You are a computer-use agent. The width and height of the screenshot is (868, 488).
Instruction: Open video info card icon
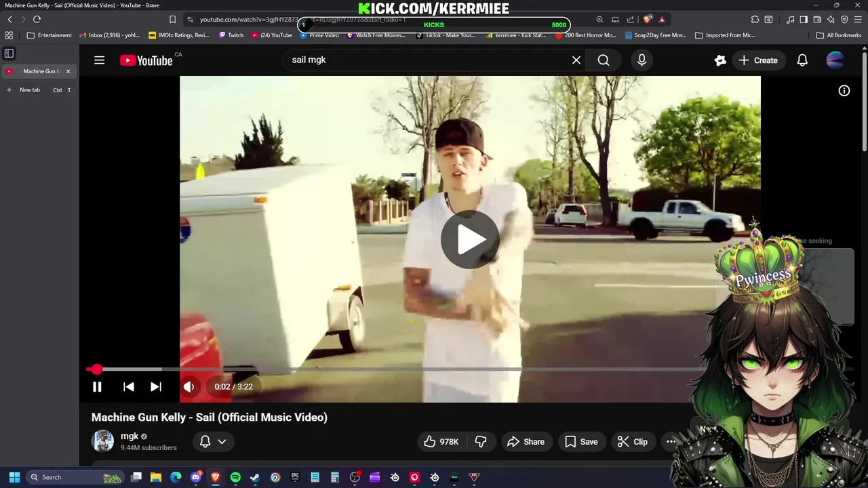click(844, 91)
